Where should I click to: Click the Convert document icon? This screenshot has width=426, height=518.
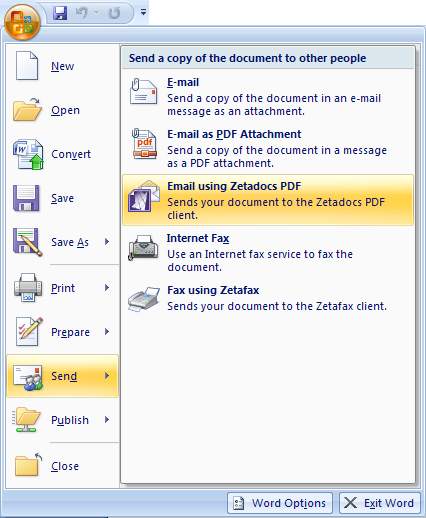coord(28,154)
